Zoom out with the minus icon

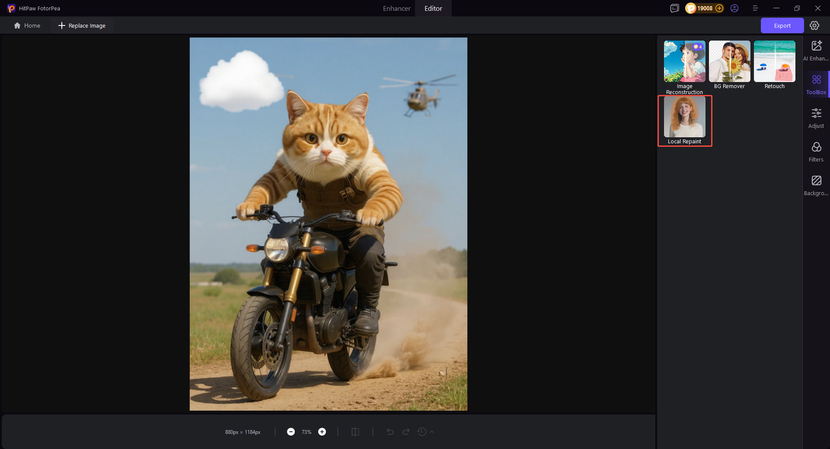pyautogui.click(x=291, y=432)
